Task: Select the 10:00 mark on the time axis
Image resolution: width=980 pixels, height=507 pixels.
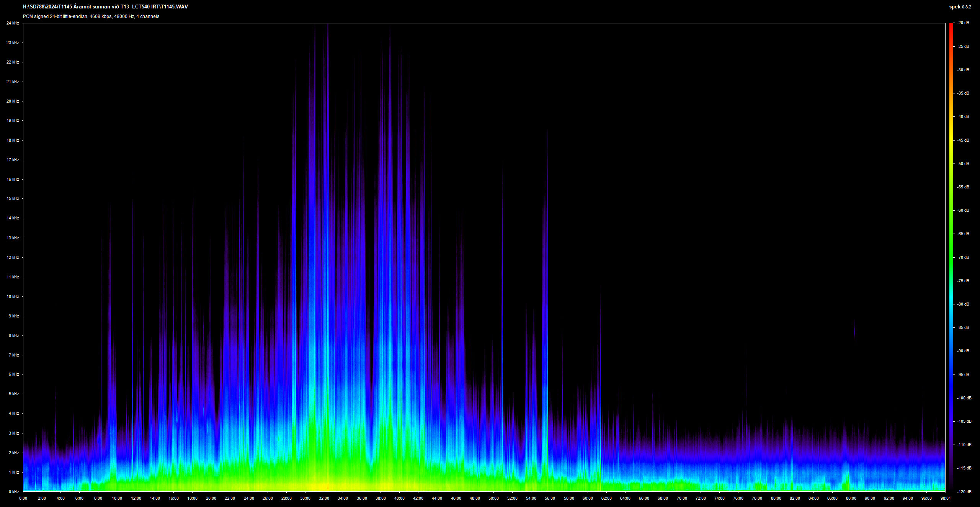Action: (117, 498)
